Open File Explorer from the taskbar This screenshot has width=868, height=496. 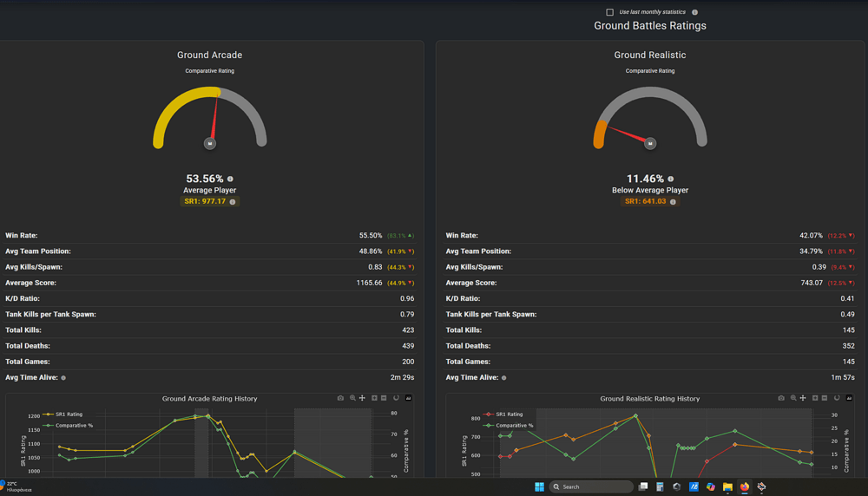[x=727, y=486]
